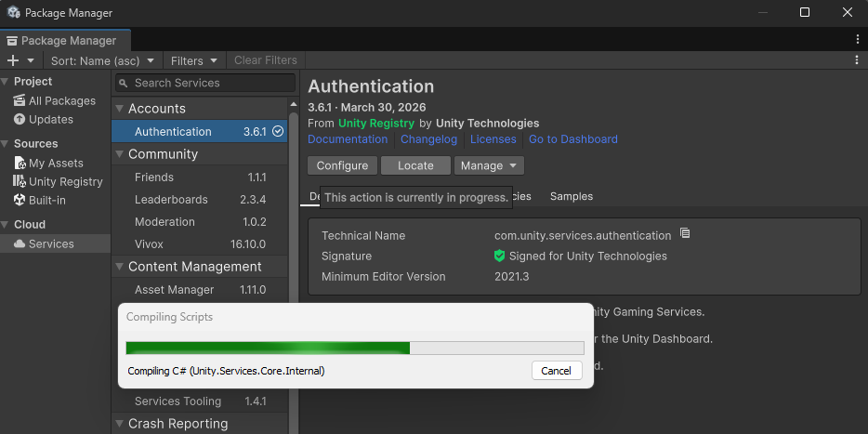Collapse the Crash Reporting group
This screenshot has width=868, height=434.
pyautogui.click(x=119, y=424)
